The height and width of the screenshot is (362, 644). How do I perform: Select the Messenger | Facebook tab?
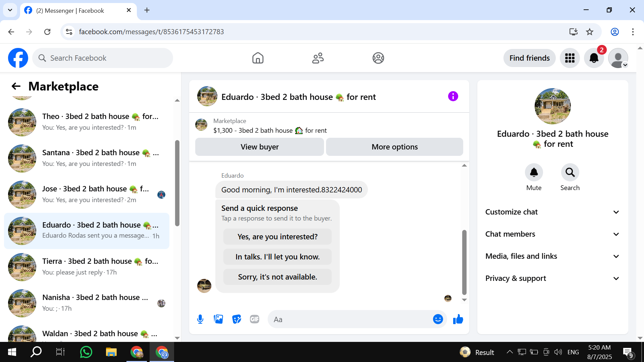coord(78,11)
